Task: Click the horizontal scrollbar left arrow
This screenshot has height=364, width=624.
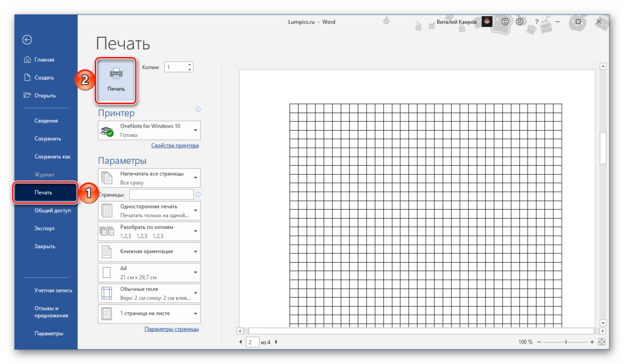Action: [x=240, y=331]
